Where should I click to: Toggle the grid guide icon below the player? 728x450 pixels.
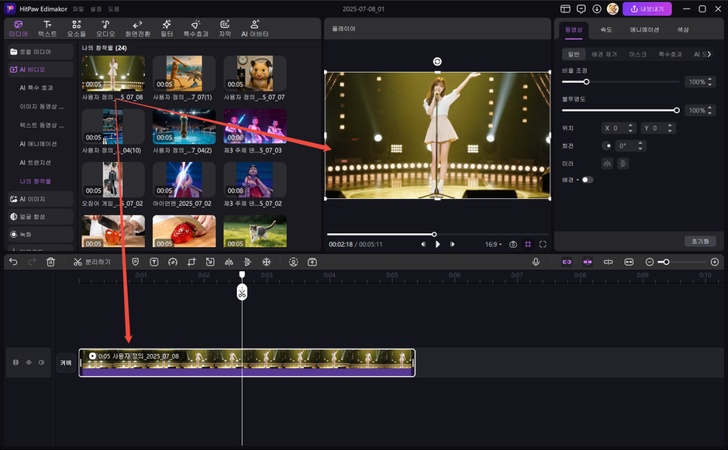click(x=528, y=244)
